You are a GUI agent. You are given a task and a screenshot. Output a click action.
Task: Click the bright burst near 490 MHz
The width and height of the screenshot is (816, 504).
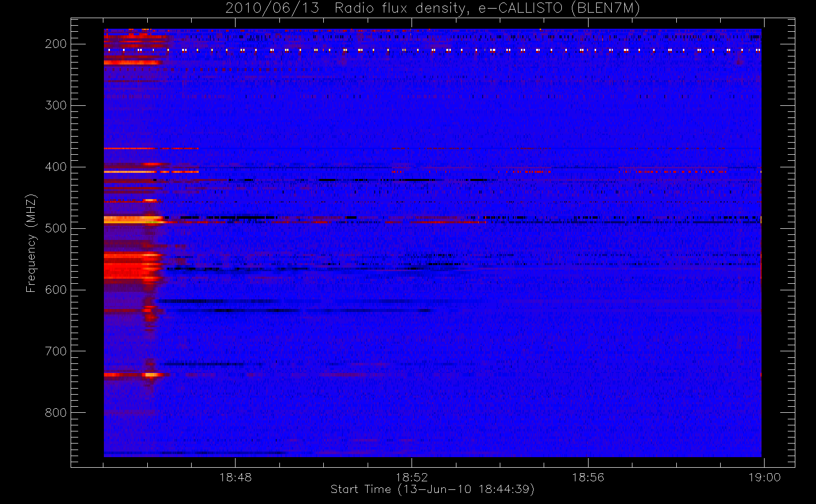[134, 220]
